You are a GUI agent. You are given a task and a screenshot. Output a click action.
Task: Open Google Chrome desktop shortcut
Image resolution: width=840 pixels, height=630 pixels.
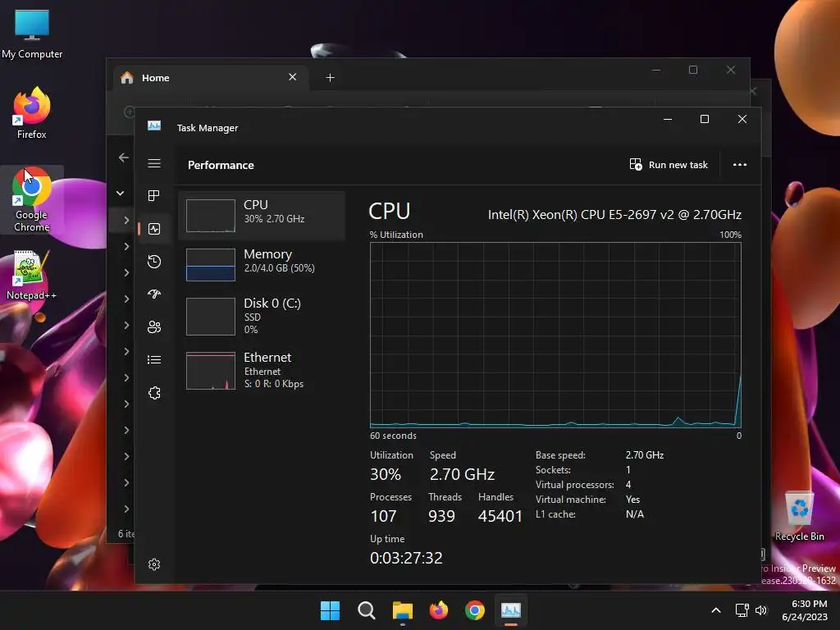coord(32,200)
